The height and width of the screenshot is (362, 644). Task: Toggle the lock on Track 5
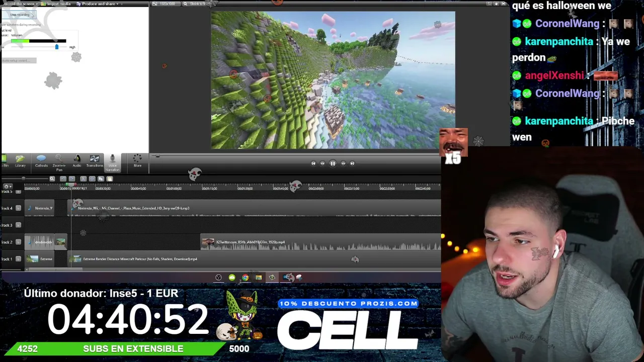[x=19, y=192]
